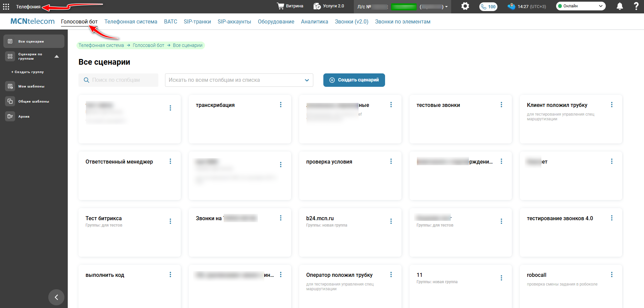Viewport: 644px width, 308px height.
Task: Switch to Аналитика tab
Action: (314, 21)
